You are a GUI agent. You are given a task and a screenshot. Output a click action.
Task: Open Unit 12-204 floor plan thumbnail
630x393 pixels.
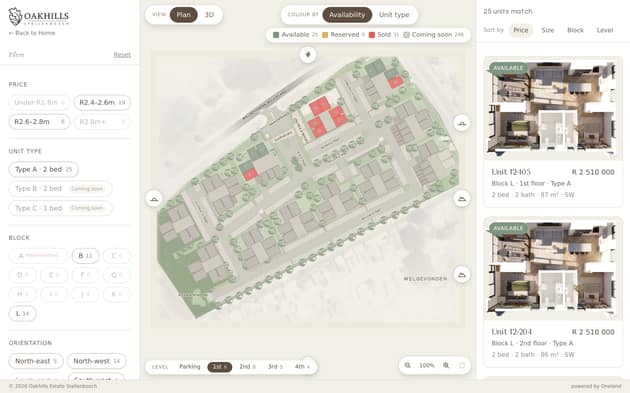coord(553,268)
